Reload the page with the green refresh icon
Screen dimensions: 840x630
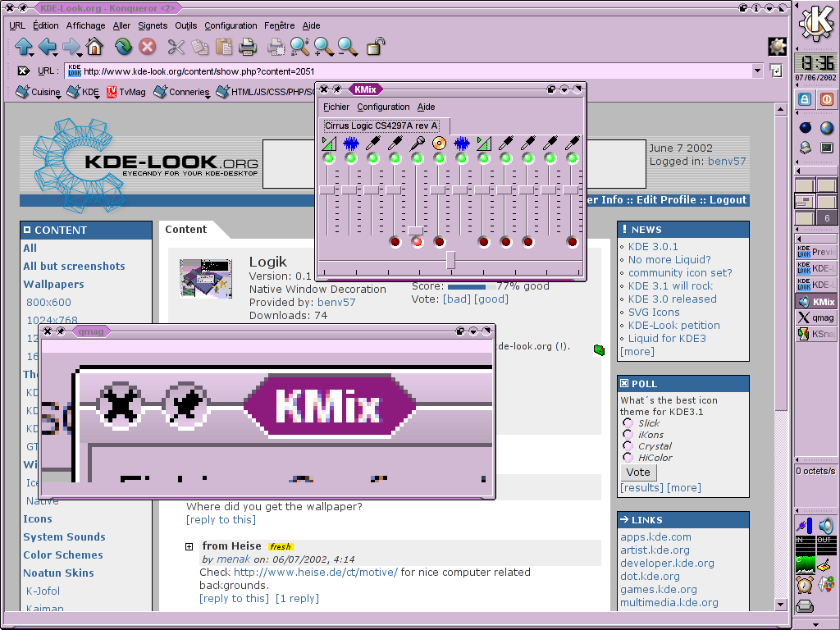[x=123, y=47]
